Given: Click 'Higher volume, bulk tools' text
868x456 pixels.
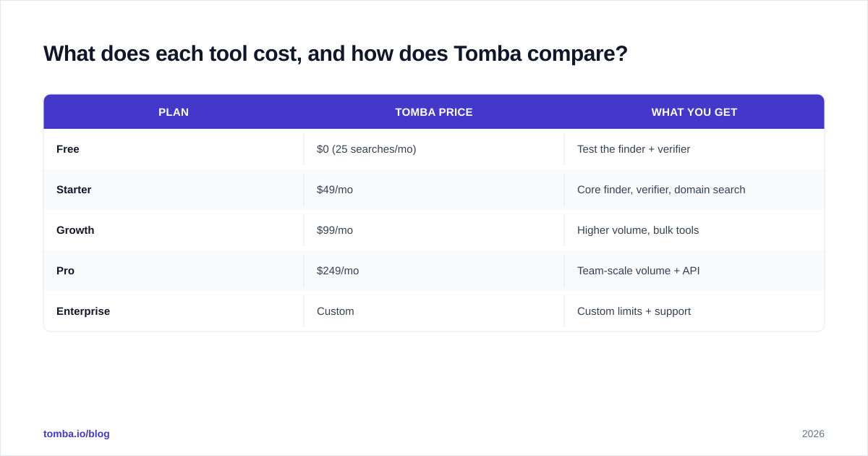Looking at the screenshot, I should (x=638, y=230).
